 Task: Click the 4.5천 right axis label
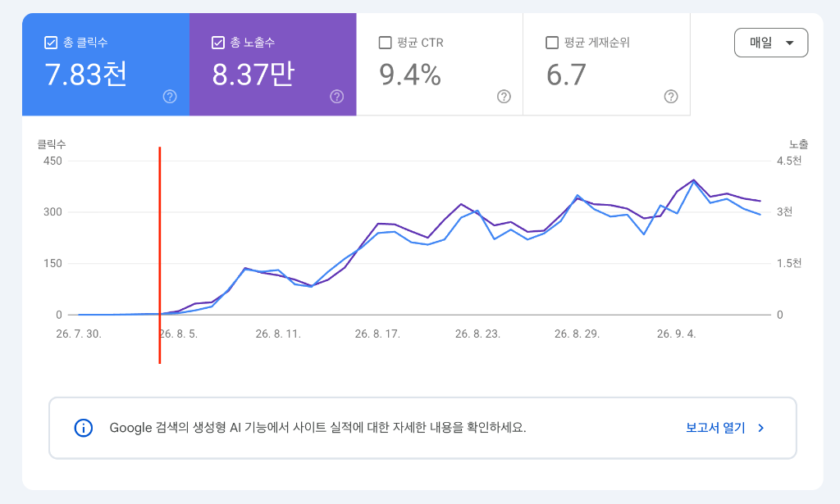[x=789, y=161]
